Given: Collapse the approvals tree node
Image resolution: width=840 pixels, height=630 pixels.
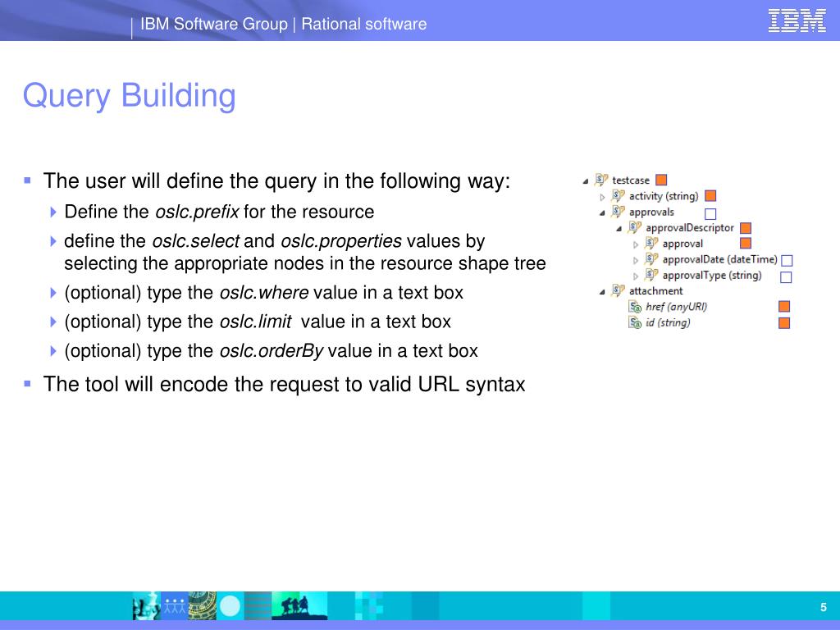Looking at the screenshot, I should [x=602, y=213].
